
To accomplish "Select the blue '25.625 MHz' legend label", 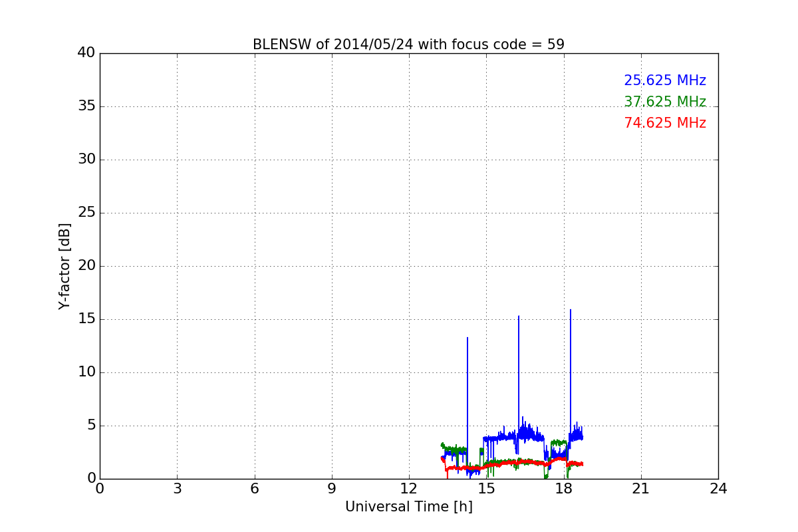I will click(665, 80).
